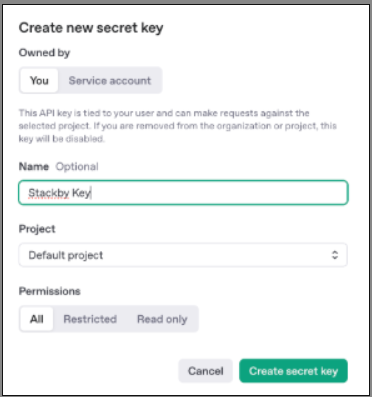This screenshot has height=397, width=372.
Task: Click the "Project" section label
Action: (x=37, y=229)
